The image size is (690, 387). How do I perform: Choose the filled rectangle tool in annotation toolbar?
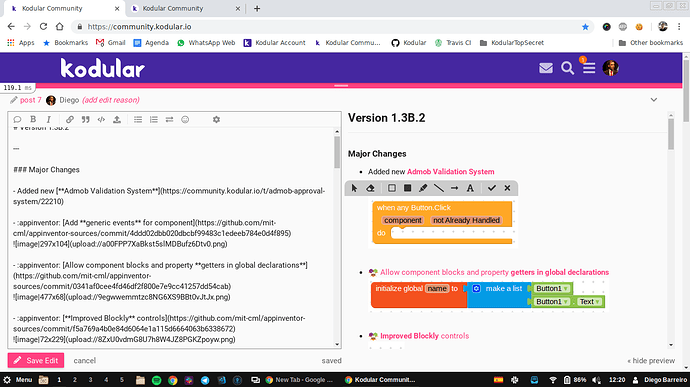click(407, 188)
